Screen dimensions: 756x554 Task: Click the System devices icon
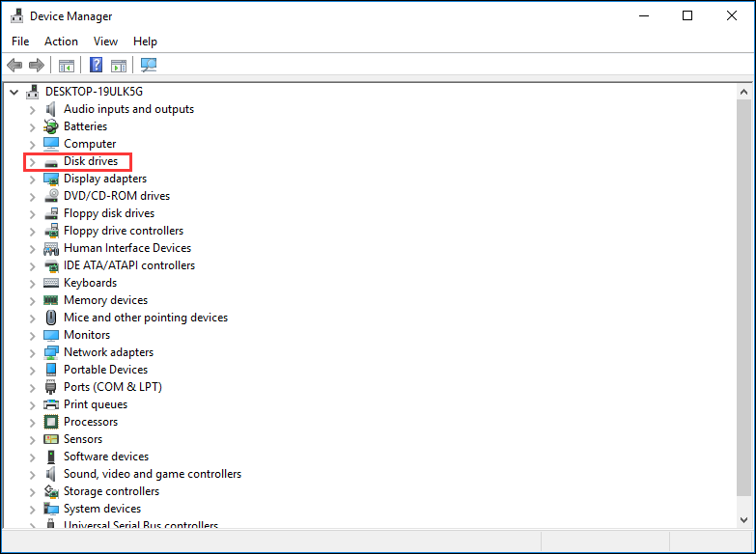50,509
